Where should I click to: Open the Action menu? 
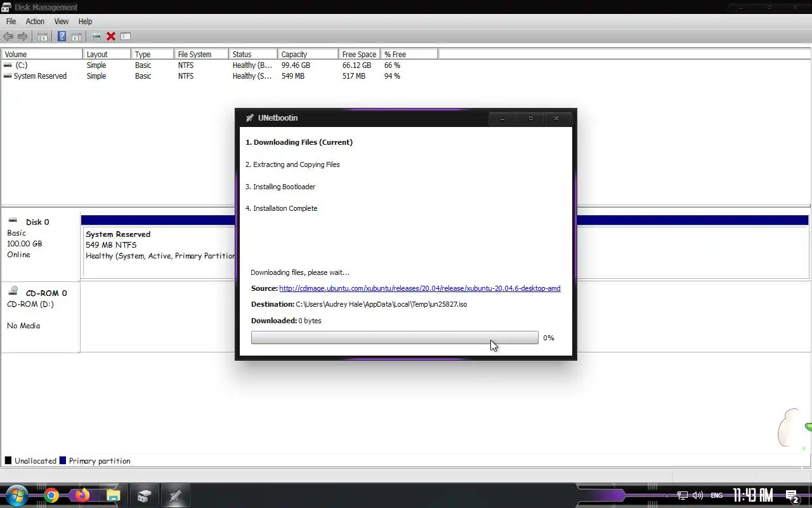[x=35, y=22]
